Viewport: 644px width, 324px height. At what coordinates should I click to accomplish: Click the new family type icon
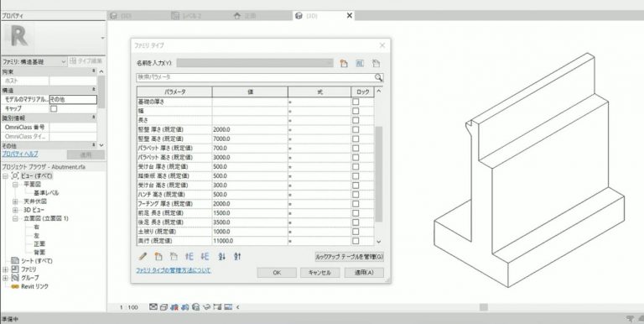344,63
